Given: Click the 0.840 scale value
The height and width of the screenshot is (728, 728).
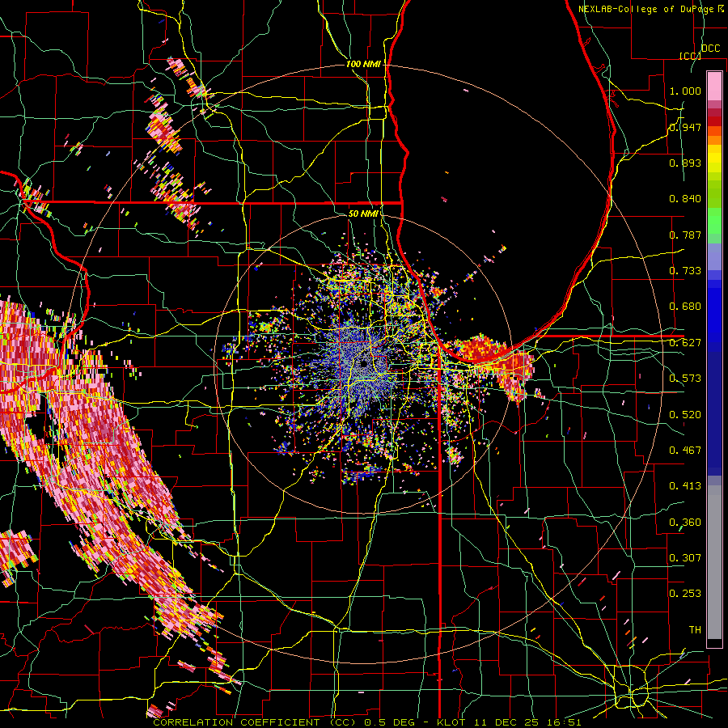Looking at the screenshot, I should pyautogui.click(x=685, y=199).
